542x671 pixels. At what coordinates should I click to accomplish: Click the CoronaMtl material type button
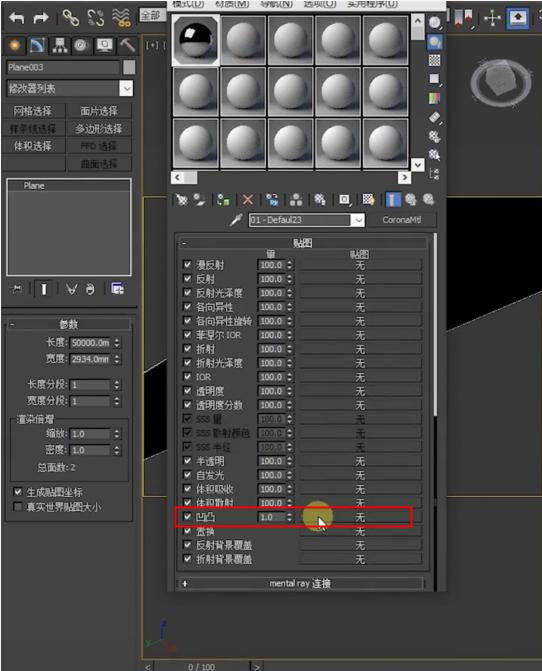pos(401,220)
